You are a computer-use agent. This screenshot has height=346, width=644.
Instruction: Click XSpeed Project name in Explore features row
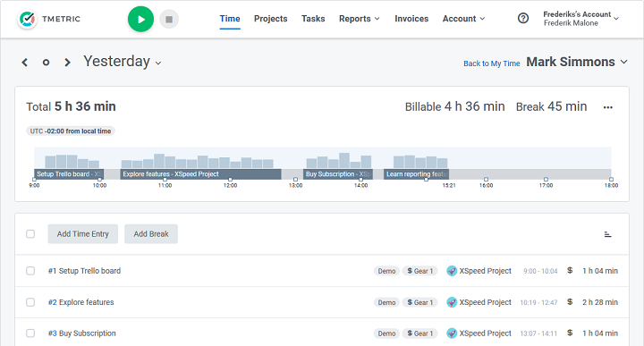tap(485, 302)
